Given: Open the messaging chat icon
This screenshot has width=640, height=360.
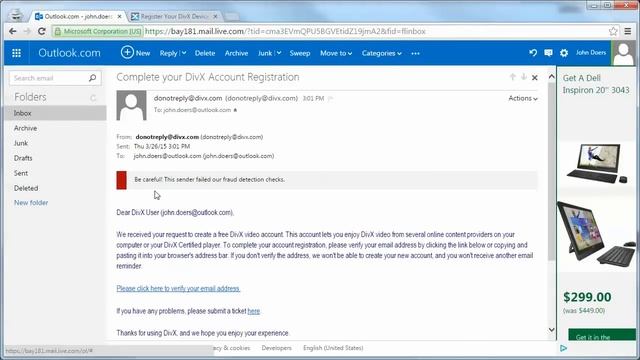Looking at the screenshot, I should 548,53.
